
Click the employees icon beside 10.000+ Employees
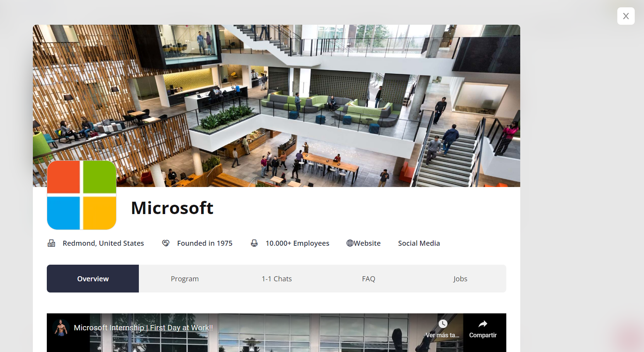coord(254,243)
